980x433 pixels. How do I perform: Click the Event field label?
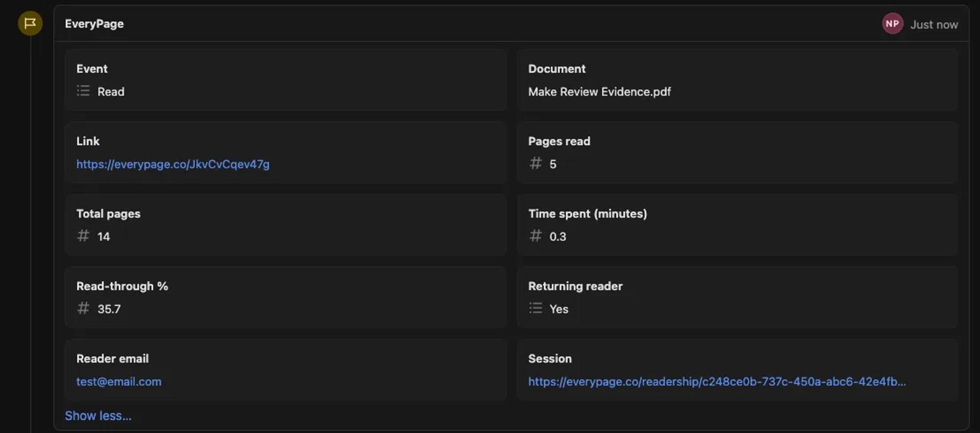(92, 69)
